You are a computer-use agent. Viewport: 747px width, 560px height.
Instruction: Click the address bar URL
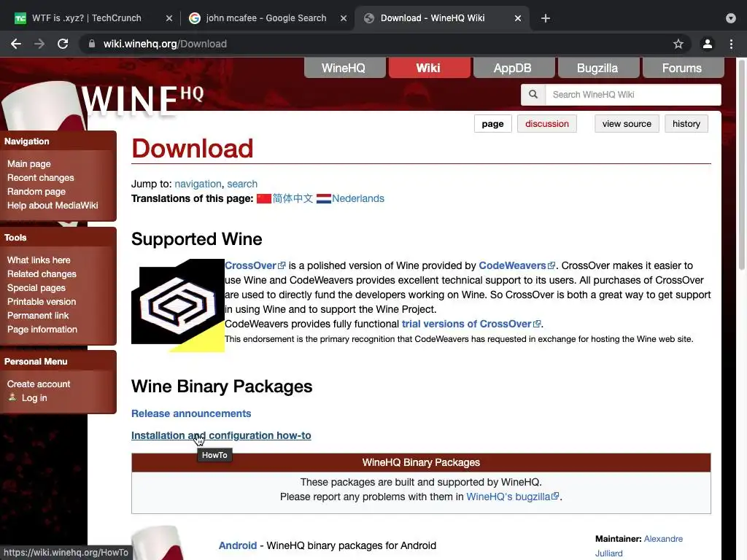(x=165, y=44)
